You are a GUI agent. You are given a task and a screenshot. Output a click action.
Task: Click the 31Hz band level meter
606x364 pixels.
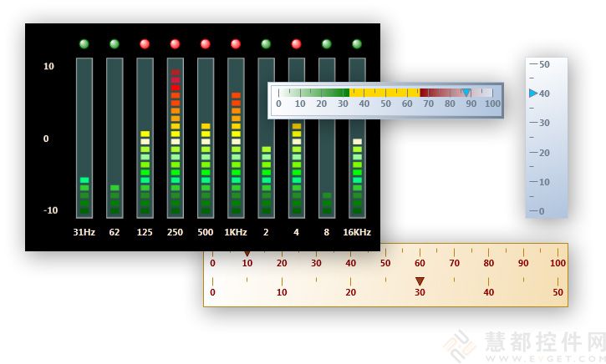pyautogui.click(x=84, y=138)
